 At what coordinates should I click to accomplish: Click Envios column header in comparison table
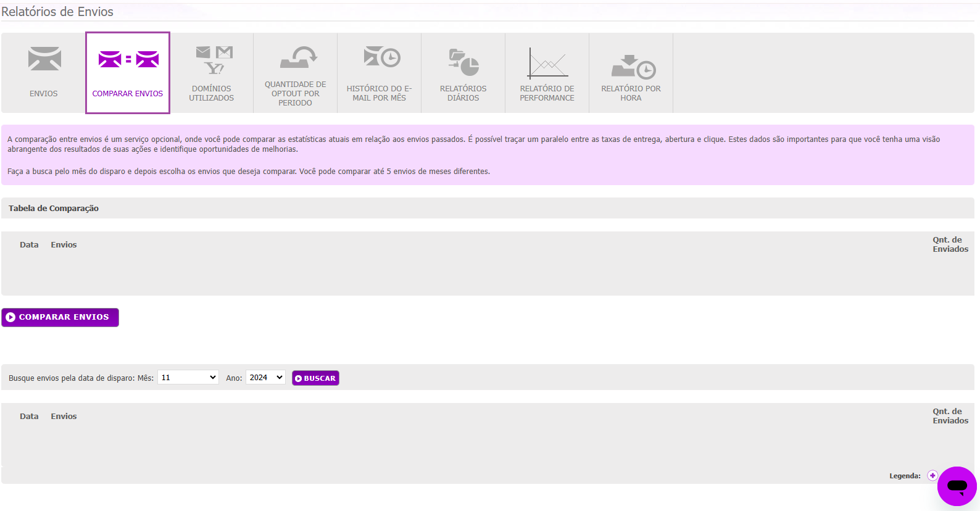pyautogui.click(x=64, y=245)
